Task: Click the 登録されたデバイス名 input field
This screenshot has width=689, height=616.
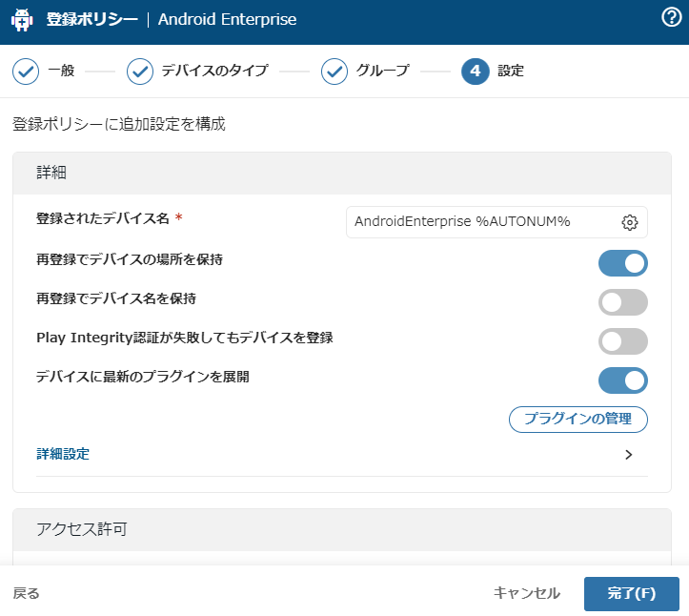Action: click(496, 222)
